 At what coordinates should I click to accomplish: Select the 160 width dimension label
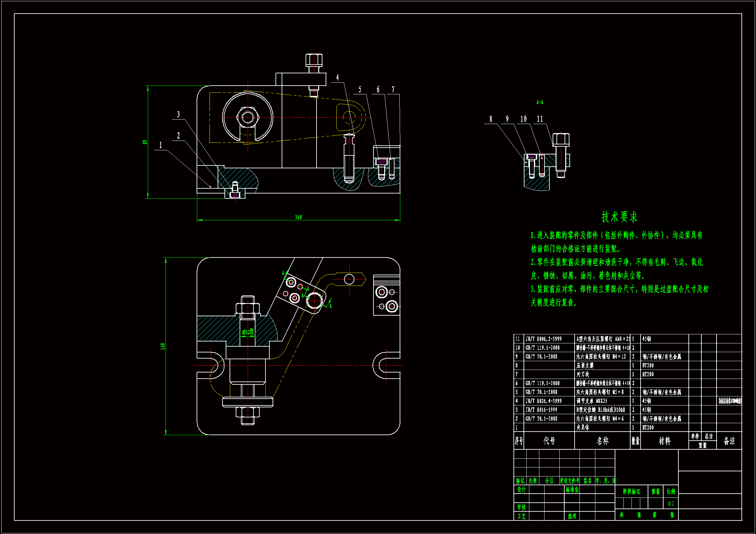(x=298, y=217)
